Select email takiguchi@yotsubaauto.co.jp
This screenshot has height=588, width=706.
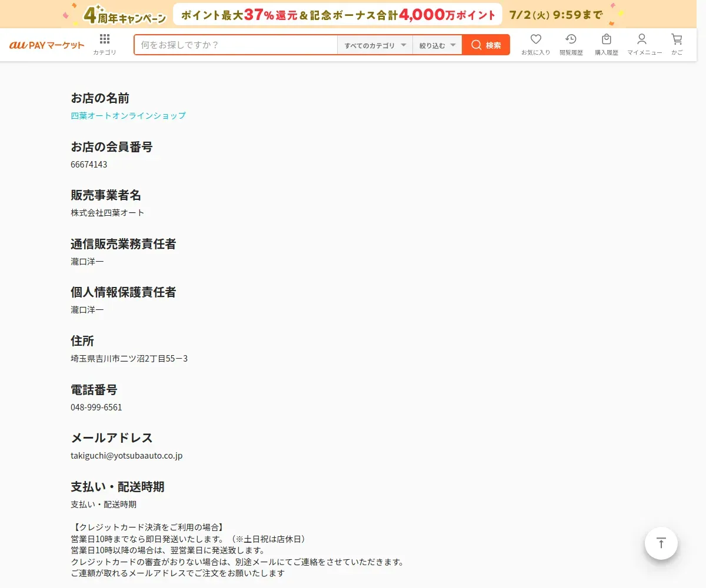coord(126,456)
